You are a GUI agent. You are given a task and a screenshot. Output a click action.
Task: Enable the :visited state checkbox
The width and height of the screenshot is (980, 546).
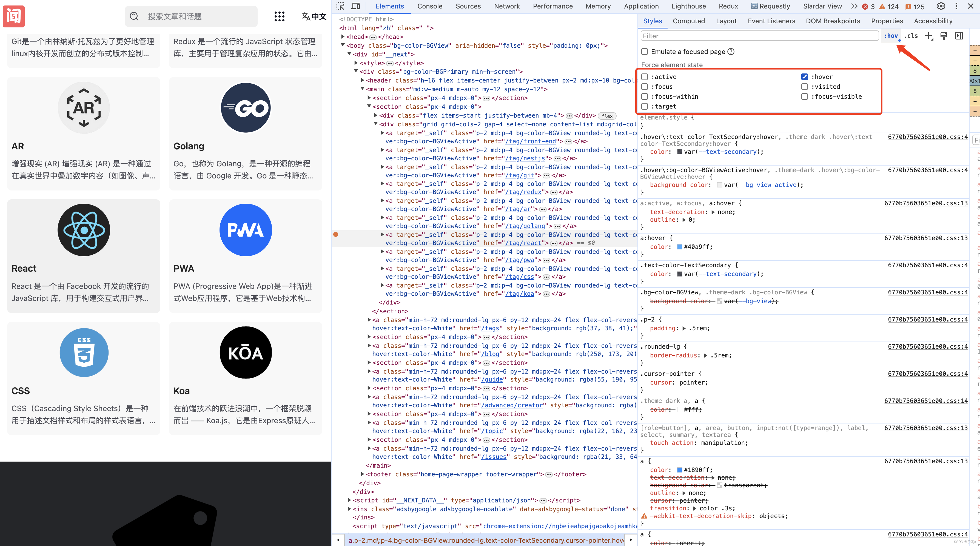tap(804, 87)
